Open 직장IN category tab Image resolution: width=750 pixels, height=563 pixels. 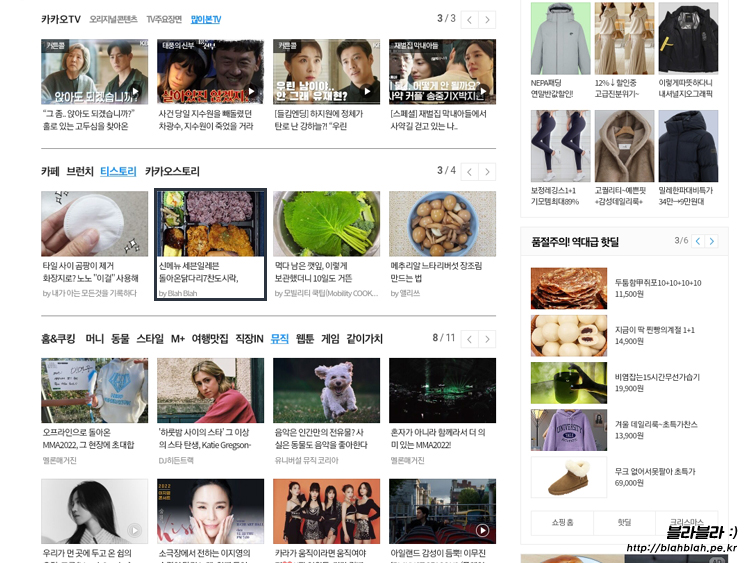point(249,339)
